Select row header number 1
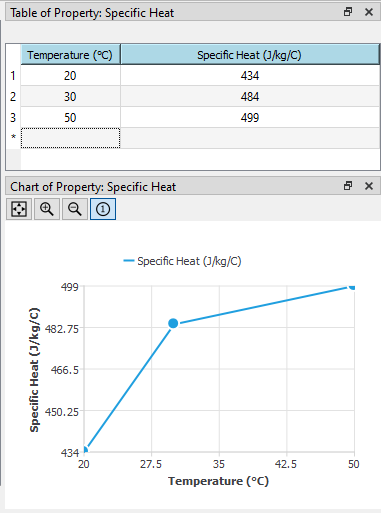Image resolution: width=381 pixels, height=513 pixels. (x=13, y=75)
